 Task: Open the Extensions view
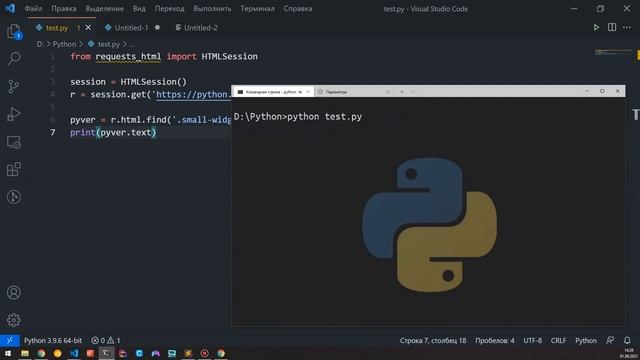(x=14, y=169)
